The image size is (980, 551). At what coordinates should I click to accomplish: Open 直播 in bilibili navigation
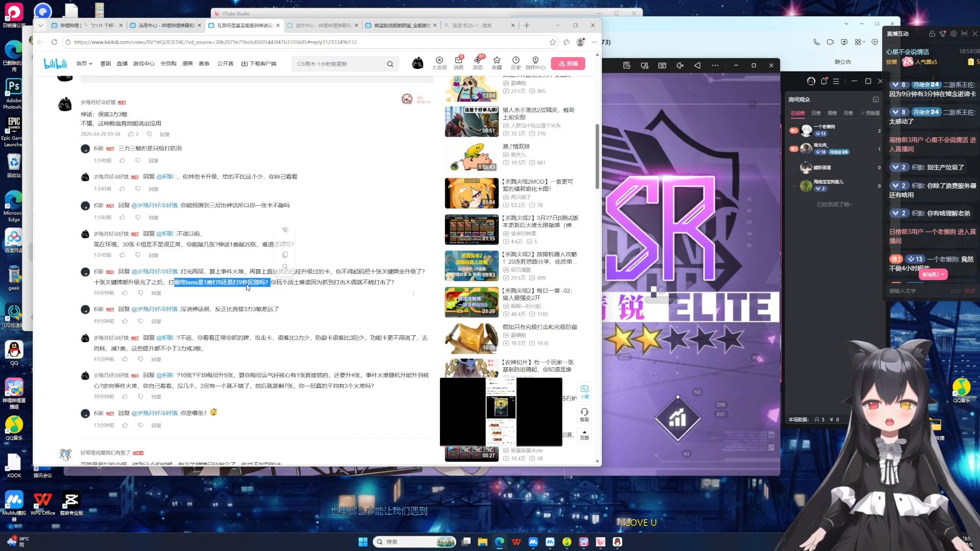[x=122, y=64]
